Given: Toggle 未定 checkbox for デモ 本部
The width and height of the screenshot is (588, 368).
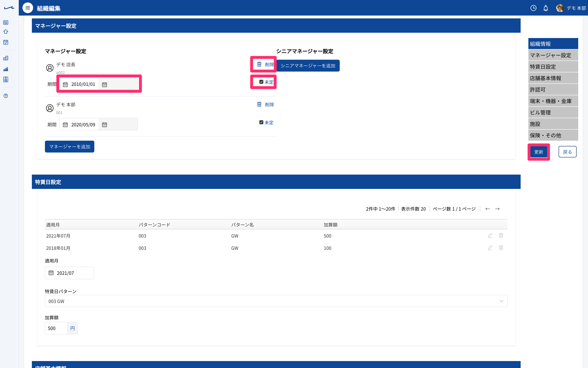Looking at the screenshot, I should pyautogui.click(x=261, y=122).
